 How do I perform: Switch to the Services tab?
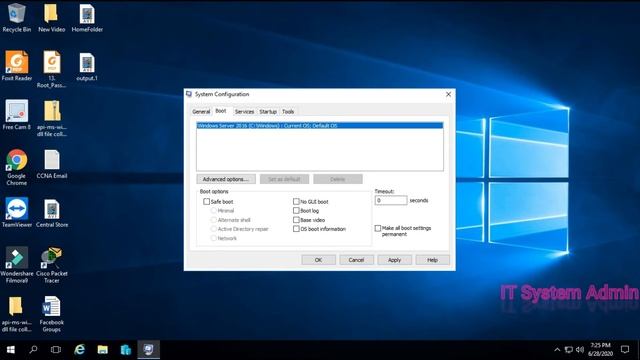pyautogui.click(x=244, y=111)
